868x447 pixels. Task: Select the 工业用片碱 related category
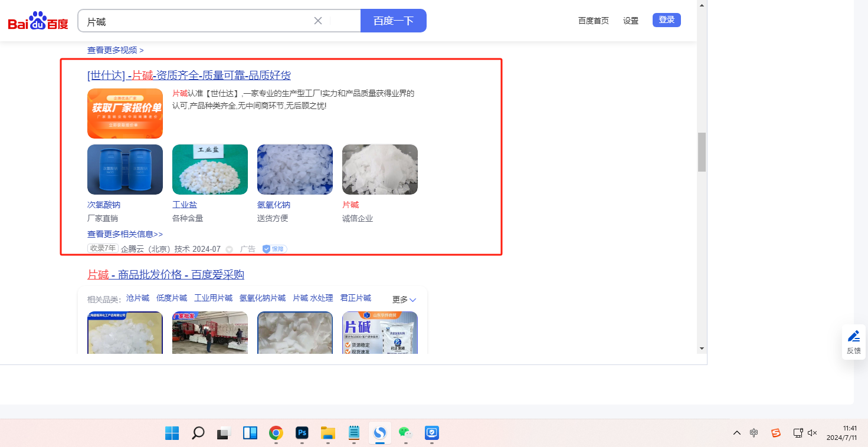(214, 298)
